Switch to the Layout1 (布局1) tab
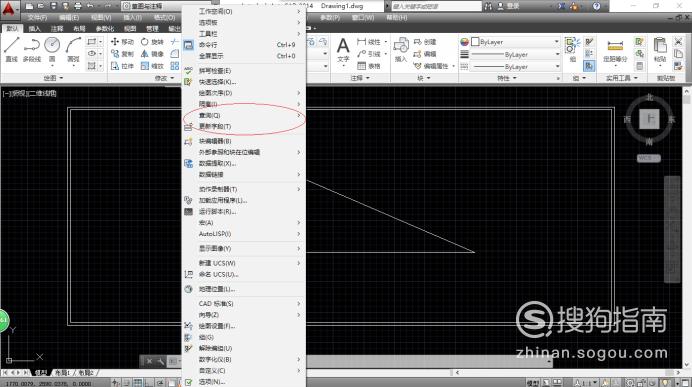Screen dimensions: 692x387 (x=62, y=373)
